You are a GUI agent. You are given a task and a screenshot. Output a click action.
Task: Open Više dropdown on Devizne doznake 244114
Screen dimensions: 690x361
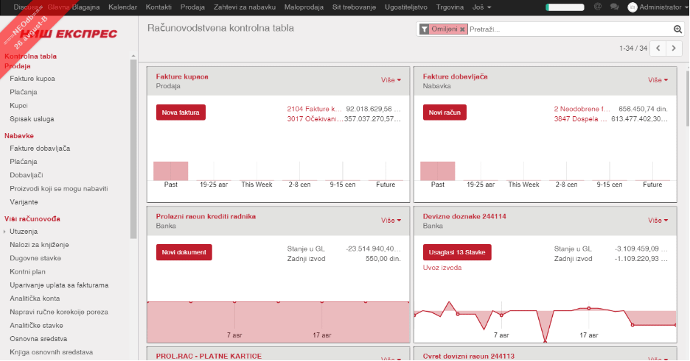click(x=657, y=220)
